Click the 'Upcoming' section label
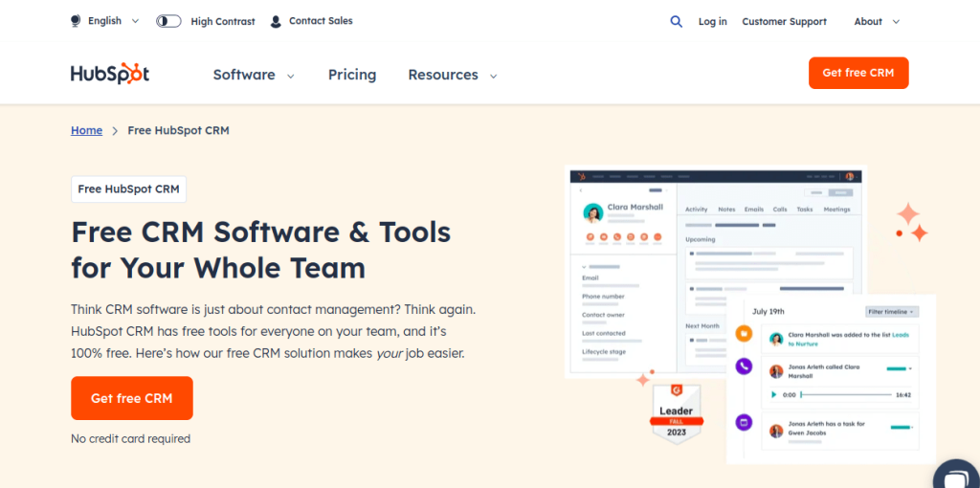The width and height of the screenshot is (980, 488). click(x=700, y=239)
